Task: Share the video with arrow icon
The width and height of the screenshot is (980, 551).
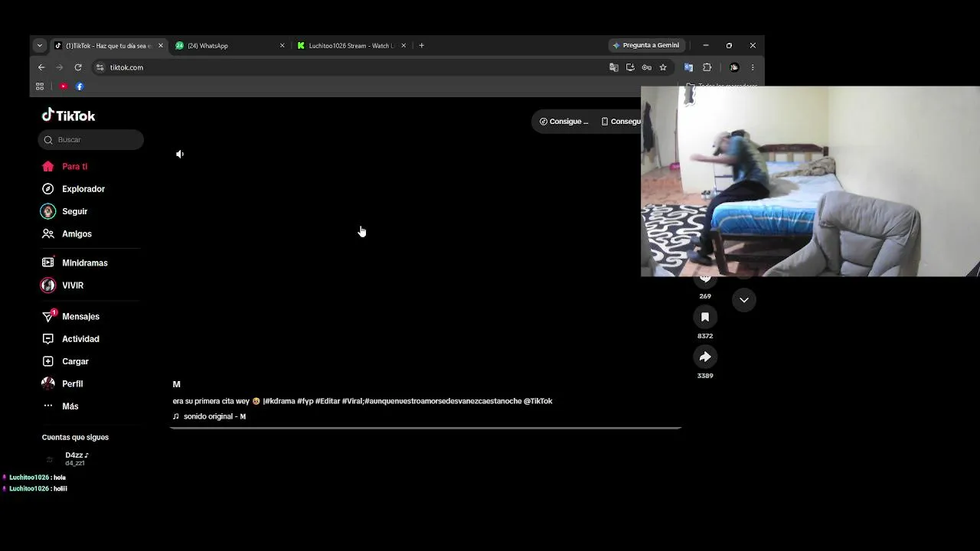Action: click(705, 357)
